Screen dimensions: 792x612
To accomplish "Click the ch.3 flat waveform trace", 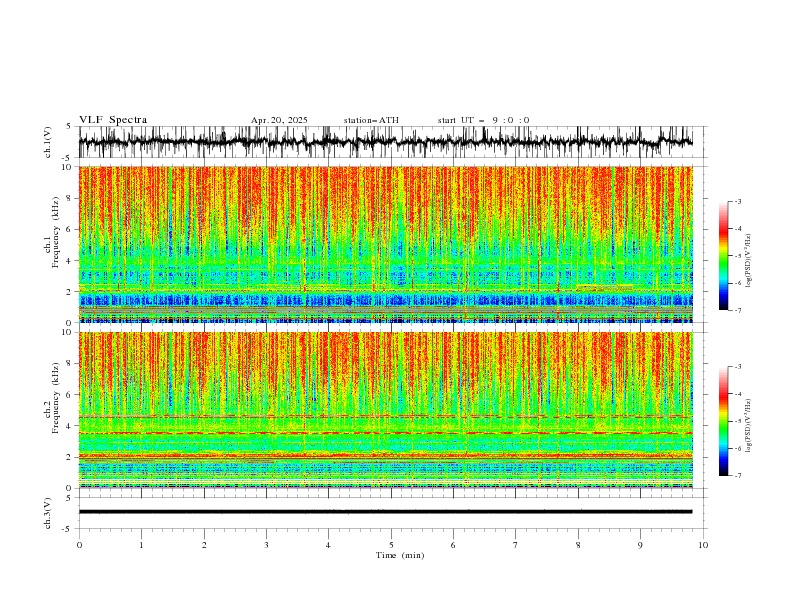I will click(385, 512).
